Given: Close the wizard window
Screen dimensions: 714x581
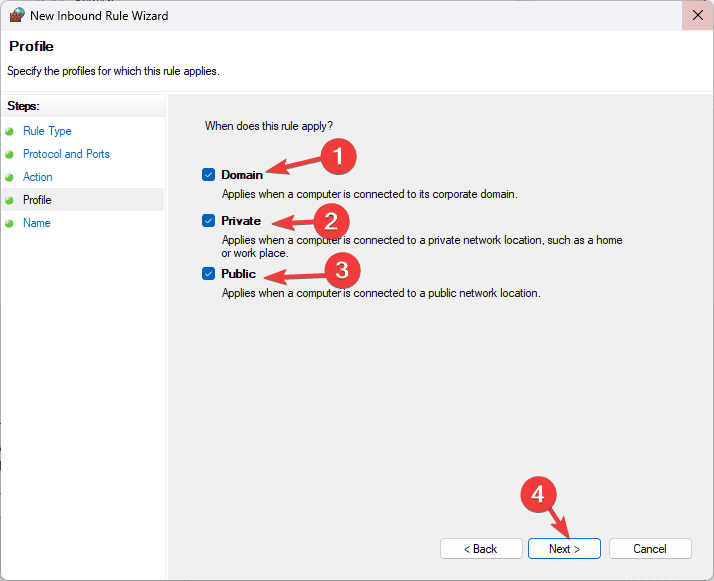Looking at the screenshot, I should tap(696, 15).
